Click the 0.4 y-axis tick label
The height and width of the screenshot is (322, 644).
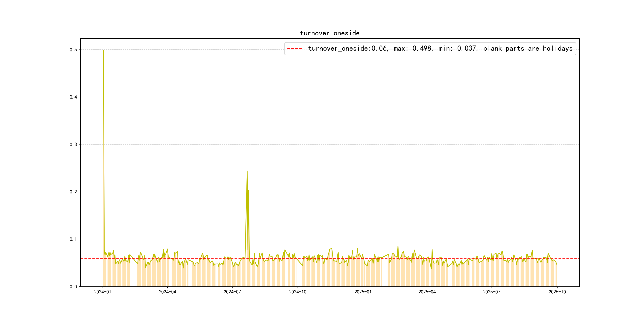[73, 97]
